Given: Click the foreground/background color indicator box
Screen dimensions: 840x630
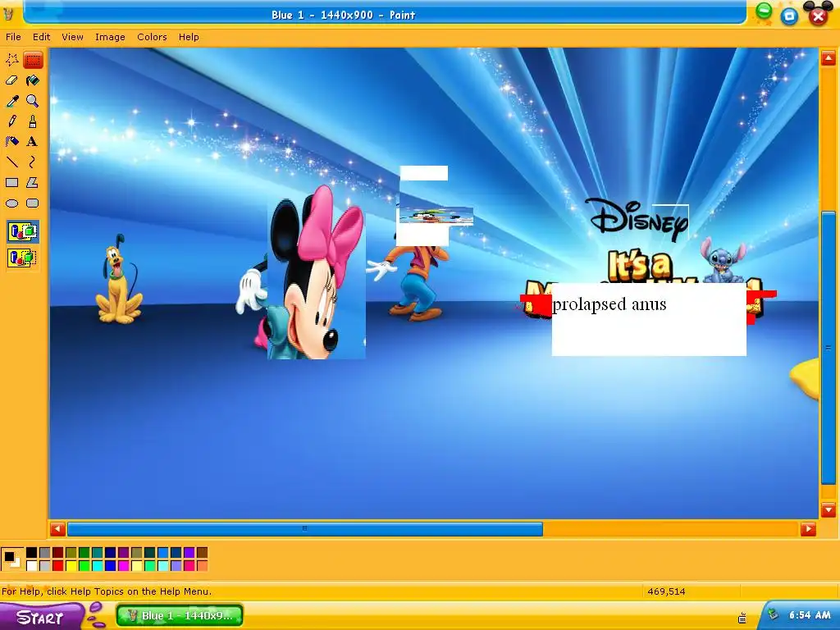Looking at the screenshot, I should point(11,559).
